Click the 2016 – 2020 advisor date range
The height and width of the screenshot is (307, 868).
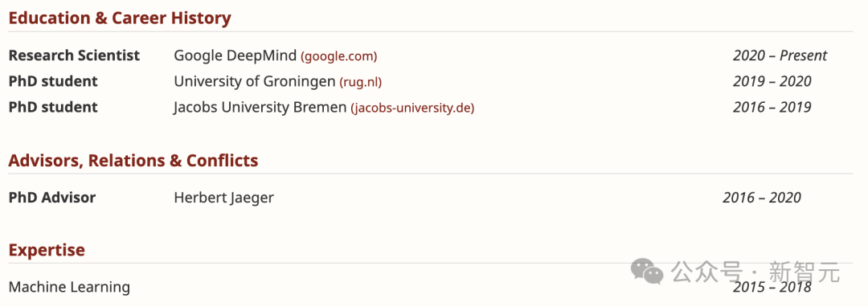[x=762, y=198]
